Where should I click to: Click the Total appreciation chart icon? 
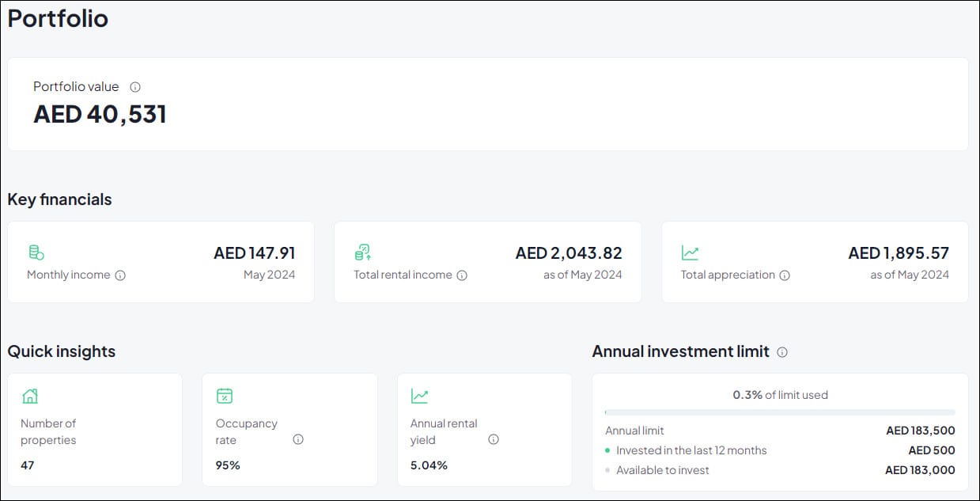[690, 253]
